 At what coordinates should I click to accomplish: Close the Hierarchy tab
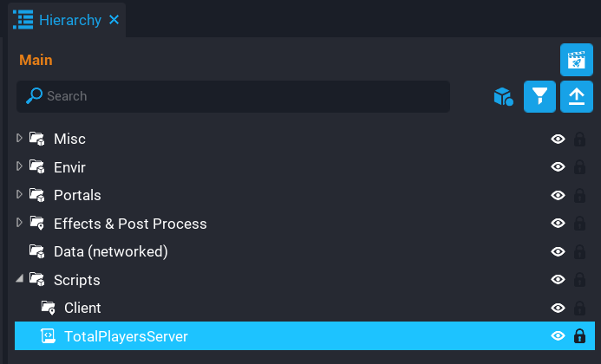pos(114,20)
